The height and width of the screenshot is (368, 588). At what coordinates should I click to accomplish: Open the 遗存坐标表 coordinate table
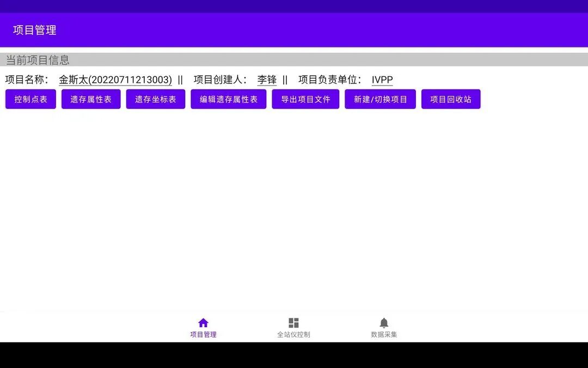[x=156, y=99]
